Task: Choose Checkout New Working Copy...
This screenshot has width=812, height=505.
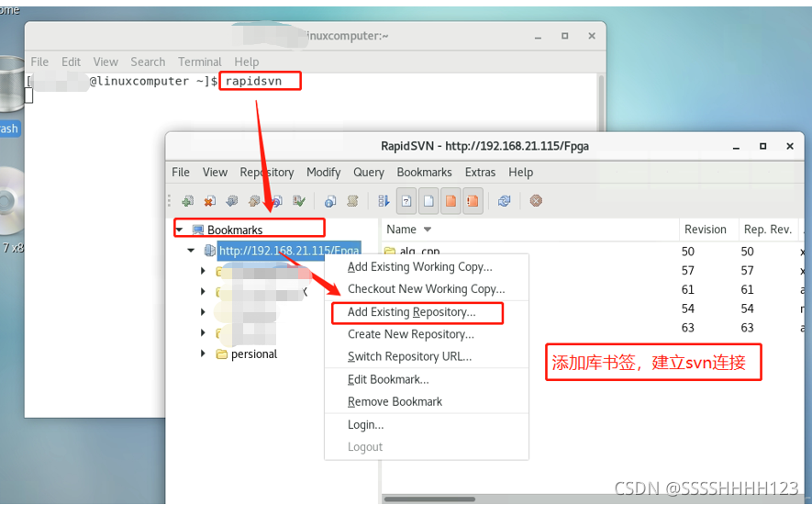Action: point(427,289)
